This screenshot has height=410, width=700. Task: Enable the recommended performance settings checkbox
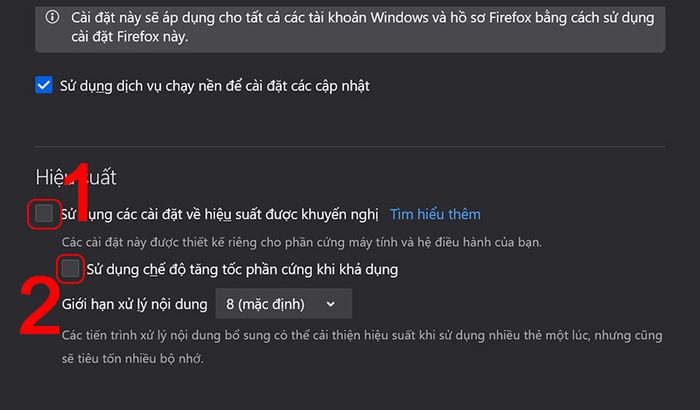(44, 213)
